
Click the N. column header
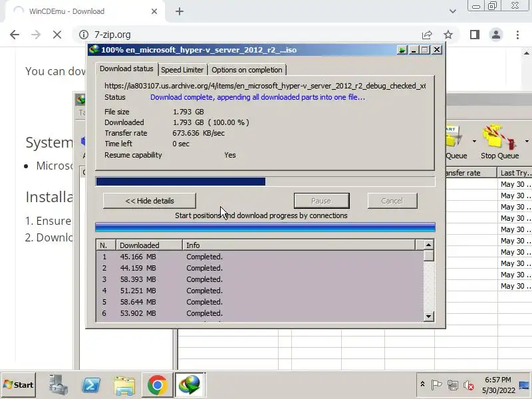[x=106, y=245]
